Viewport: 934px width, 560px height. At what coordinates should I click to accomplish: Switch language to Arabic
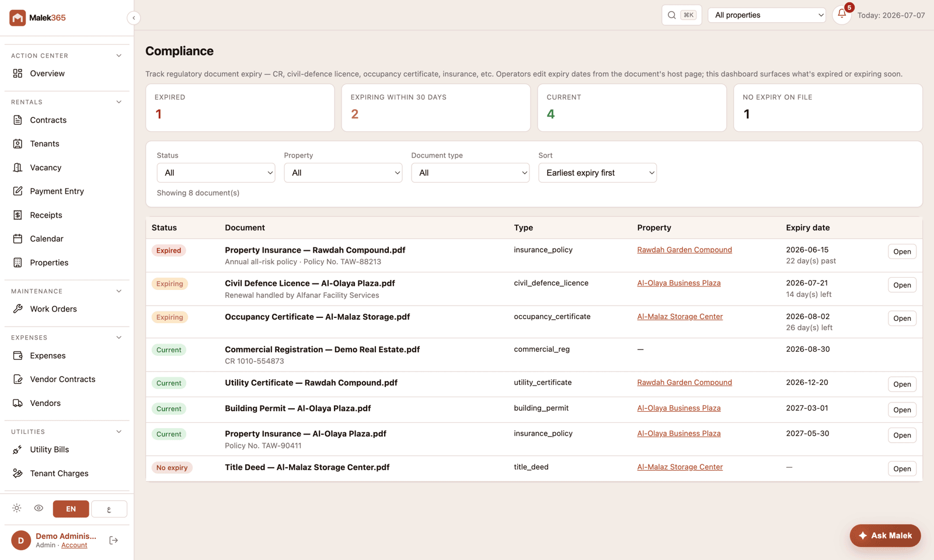coord(109,509)
